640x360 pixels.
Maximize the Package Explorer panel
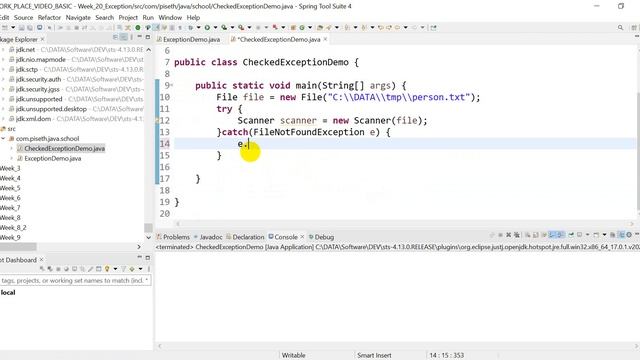[148, 37]
